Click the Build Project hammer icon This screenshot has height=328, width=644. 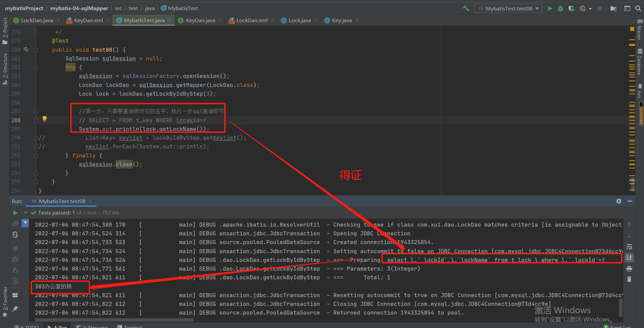pyautogui.click(x=466, y=8)
